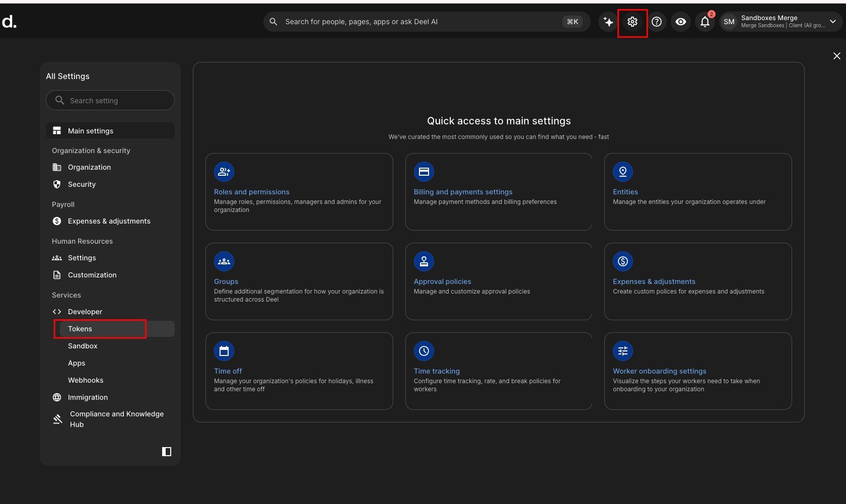Open Expenses & adjustments in sidebar

[110, 221]
